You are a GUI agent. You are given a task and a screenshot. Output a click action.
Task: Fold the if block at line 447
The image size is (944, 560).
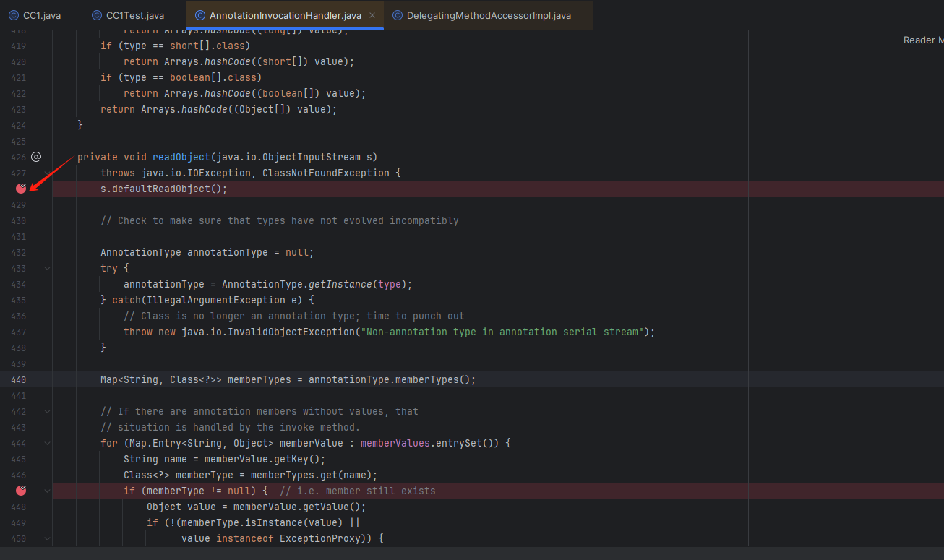tap(47, 491)
